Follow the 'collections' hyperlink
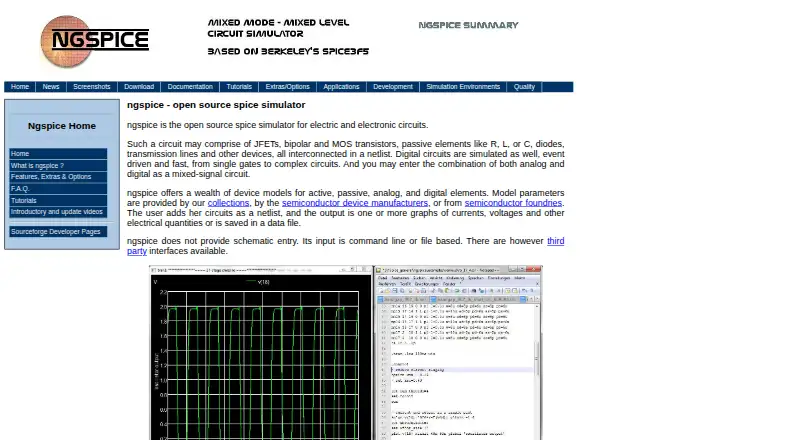 (x=228, y=203)
